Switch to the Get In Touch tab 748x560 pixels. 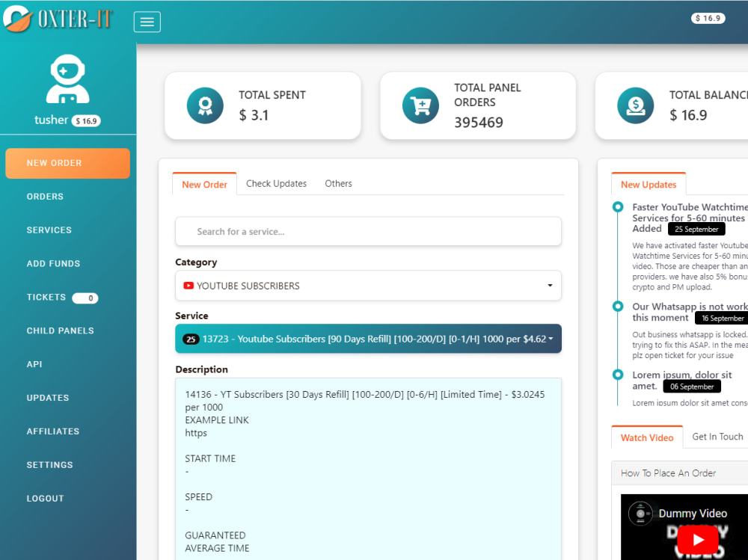click(717, 437)
